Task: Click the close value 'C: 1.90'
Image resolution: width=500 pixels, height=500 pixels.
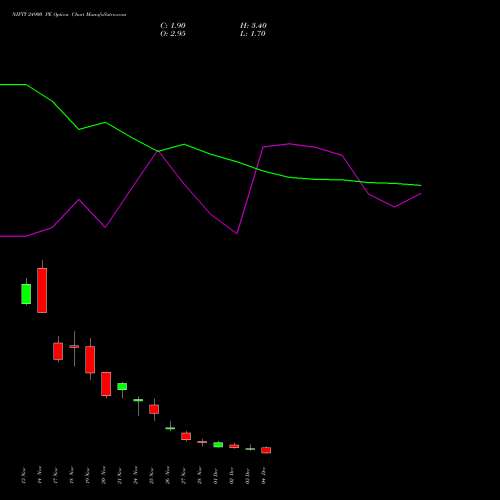Action: (173, 26)
